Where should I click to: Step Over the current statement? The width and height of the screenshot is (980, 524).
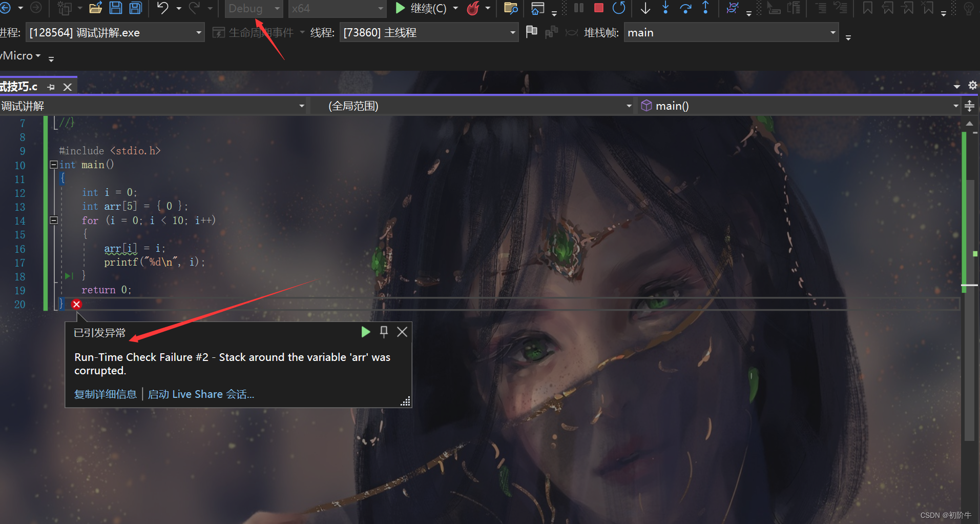pyautogui.click(x=685, y=8)
